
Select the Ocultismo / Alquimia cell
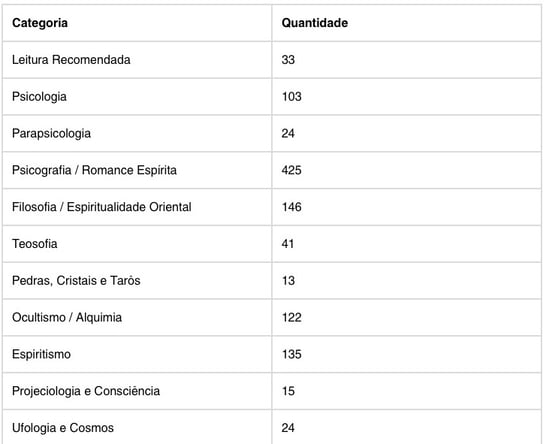137,318
